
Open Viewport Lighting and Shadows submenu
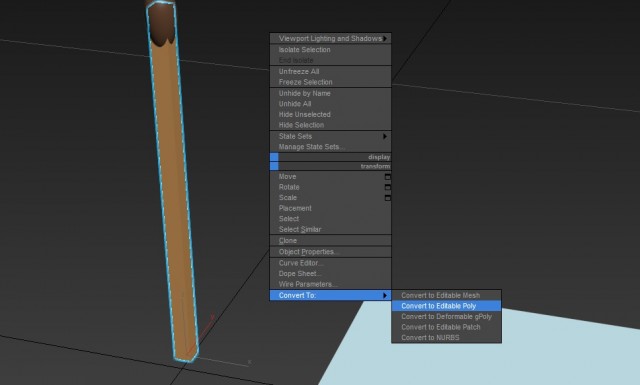330,38
